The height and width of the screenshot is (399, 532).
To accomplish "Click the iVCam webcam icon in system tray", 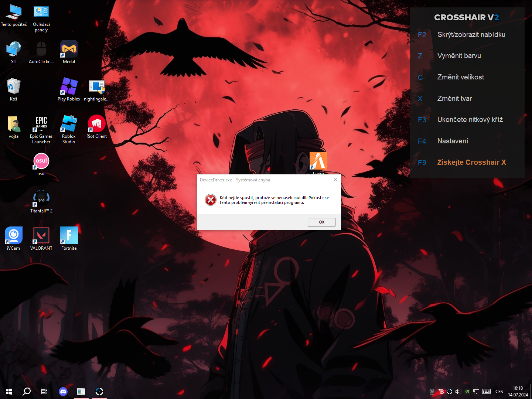I will click(x=432, y=392).
